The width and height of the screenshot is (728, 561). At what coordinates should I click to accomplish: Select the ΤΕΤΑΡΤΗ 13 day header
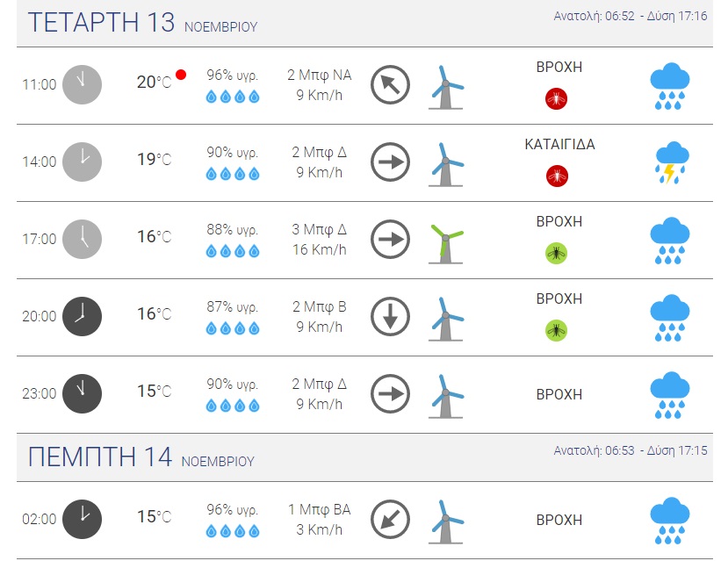pos(101,23)
